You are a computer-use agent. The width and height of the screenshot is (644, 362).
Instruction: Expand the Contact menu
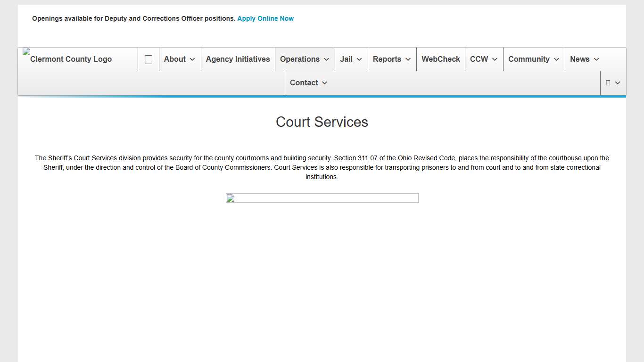(308, 82)
